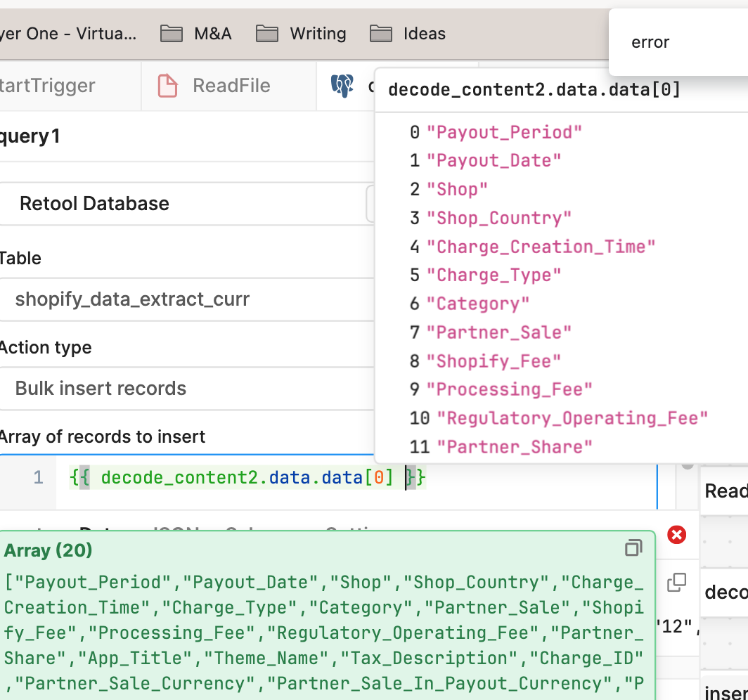Click the "Shop_Country" entry in preview

(499, 218)
